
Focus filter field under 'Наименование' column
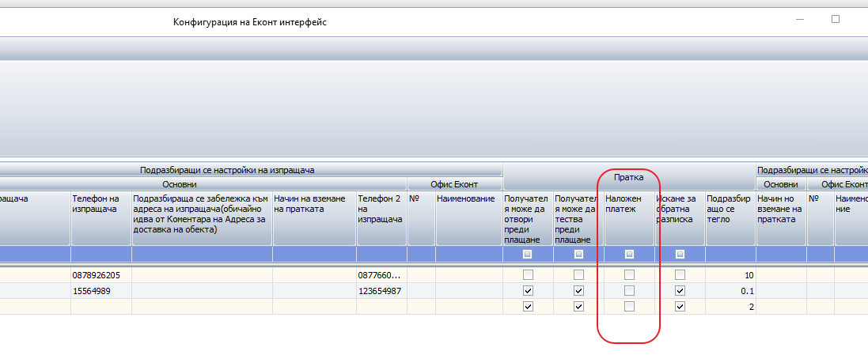(x=468, y=255)
